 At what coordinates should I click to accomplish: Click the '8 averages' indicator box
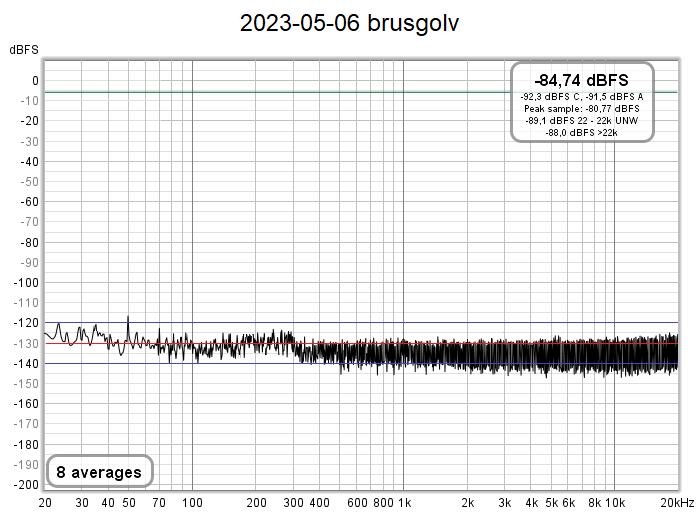click(99, 470)
